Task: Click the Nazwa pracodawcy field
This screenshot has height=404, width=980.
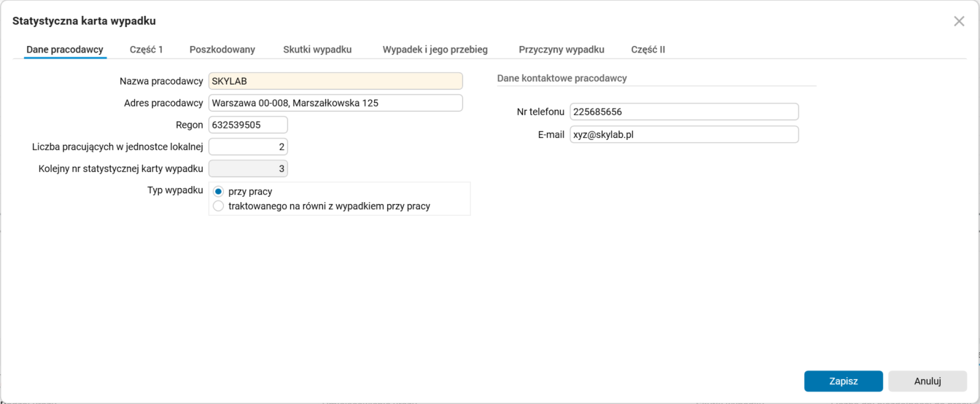Action: [335, 81]
